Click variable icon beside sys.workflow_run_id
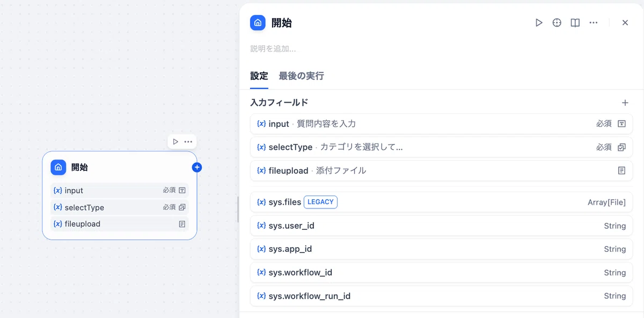Viewport: 644px width, 318px height. click(x=261, y=296)
